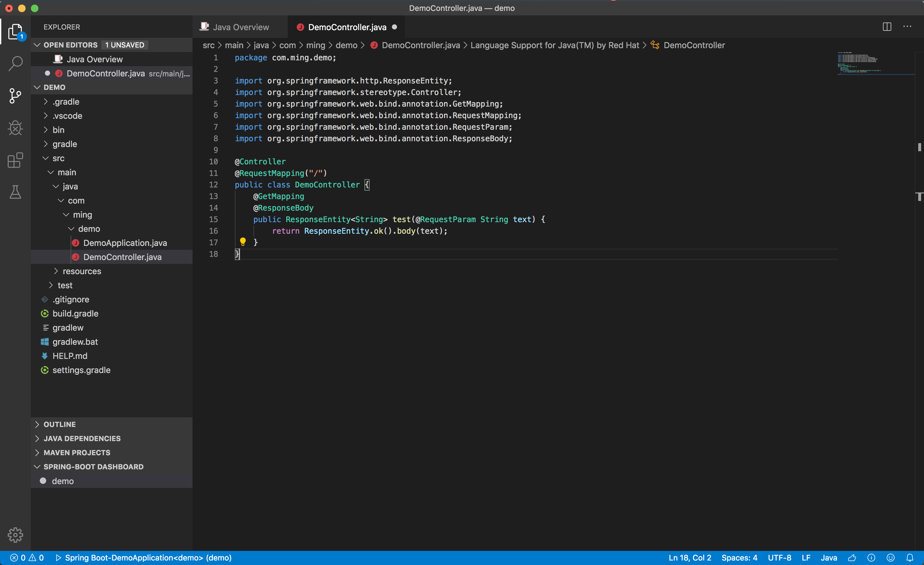Expand the OUTLINE section
The height and width of the screenshot is (565, 924).
[x=37, y=424]
